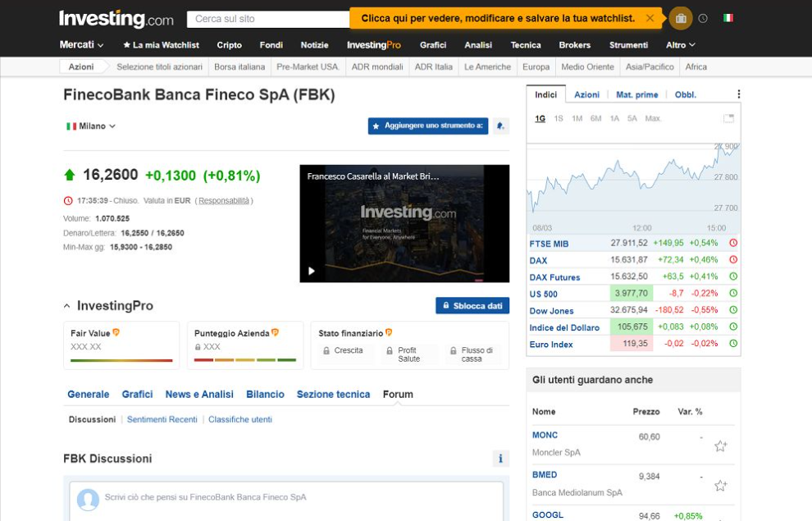Click the Dow Jones green clock icon

coord(733,309)
